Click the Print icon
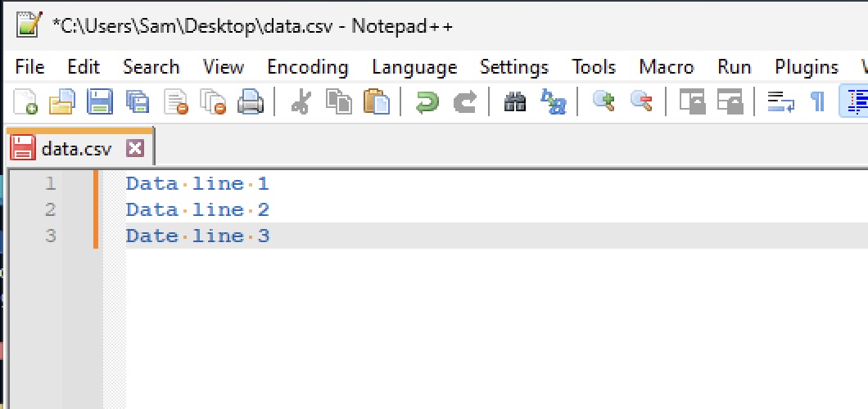This screenshot has height=409, width=868. (x=251, y=101)
